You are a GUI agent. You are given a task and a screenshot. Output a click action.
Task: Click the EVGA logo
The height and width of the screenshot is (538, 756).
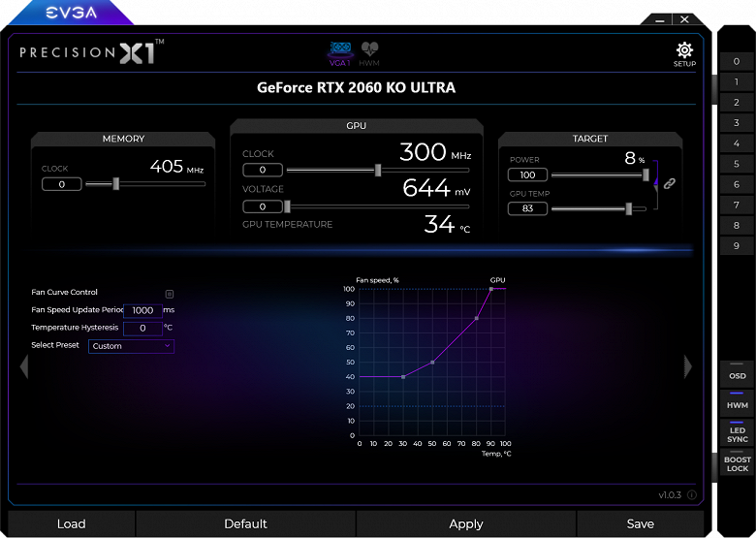point(72,13)
